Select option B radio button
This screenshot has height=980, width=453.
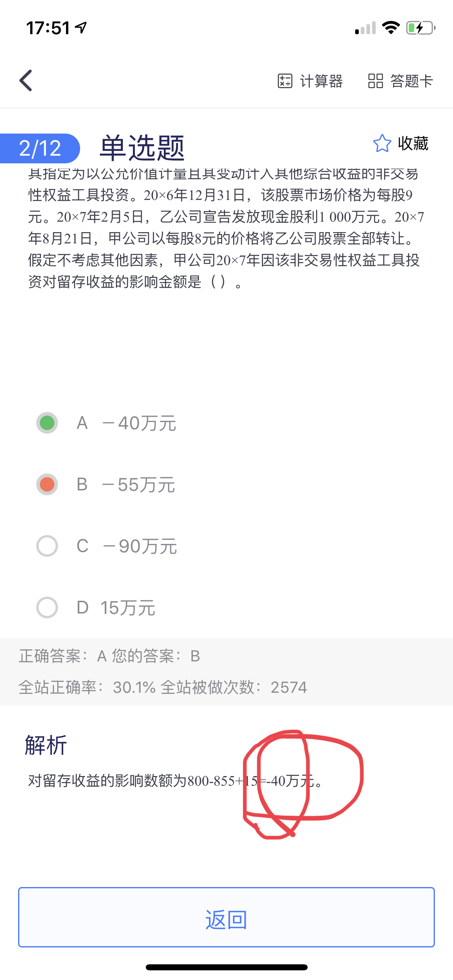coord(47,484)
